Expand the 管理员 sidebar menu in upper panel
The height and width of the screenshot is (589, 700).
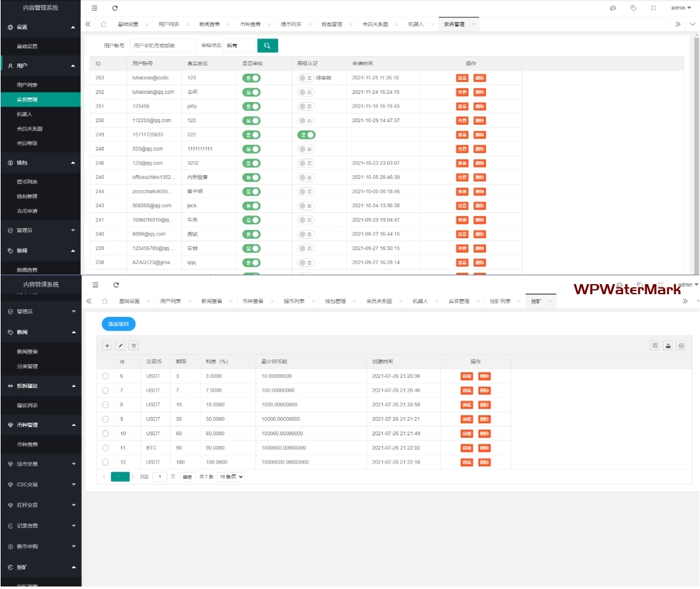(40, 231)
